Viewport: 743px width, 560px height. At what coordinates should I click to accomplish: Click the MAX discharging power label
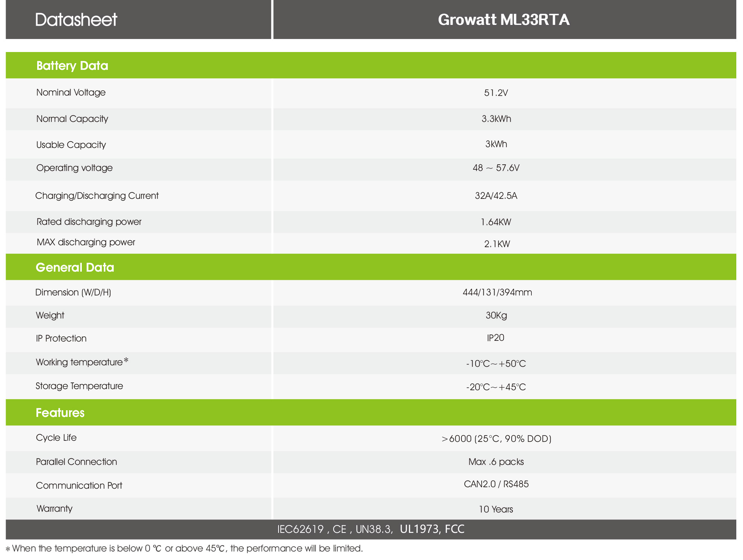86,242
